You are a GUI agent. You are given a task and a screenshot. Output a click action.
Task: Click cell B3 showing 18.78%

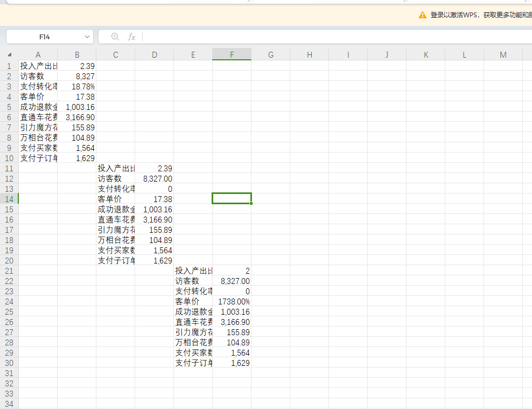coord(77,86)
